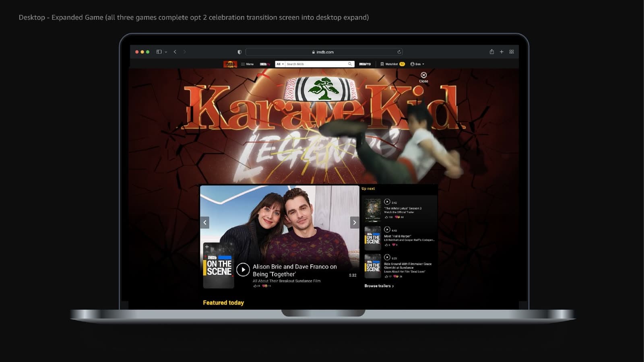This screenshot has height=362, width=644.
Task: Go to the IMDb home logo
Action: (x=230, y=64)
